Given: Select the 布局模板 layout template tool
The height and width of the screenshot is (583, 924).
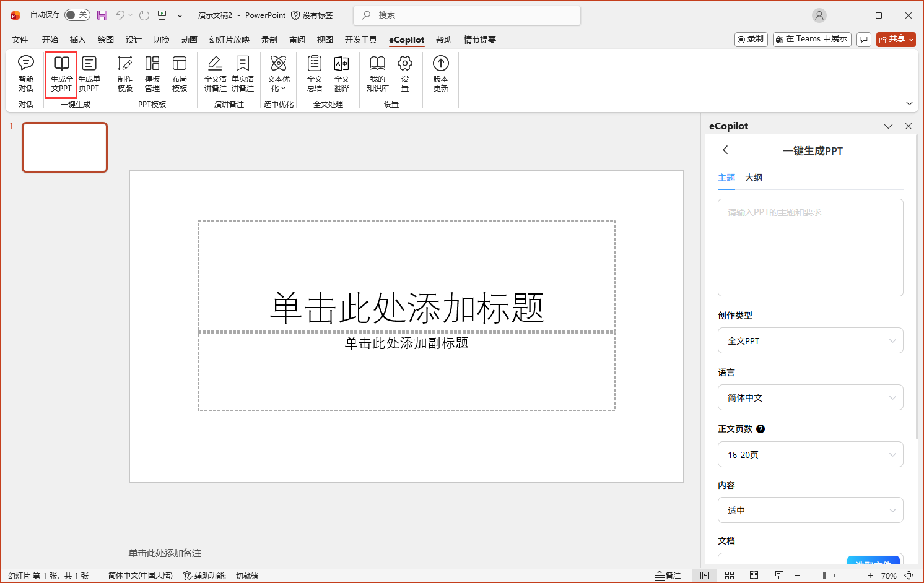Looking at the screenshot, I should (x=180, y=74).
